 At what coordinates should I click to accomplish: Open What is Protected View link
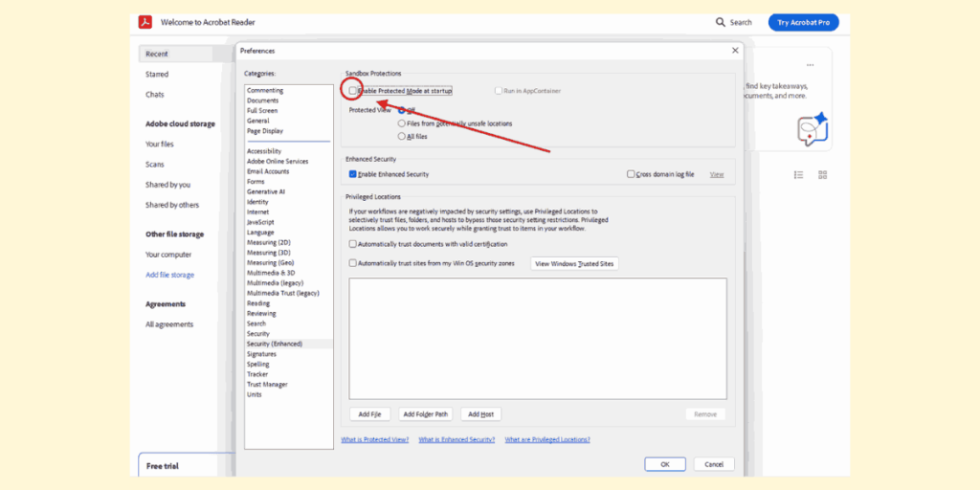tap(375, 439)
